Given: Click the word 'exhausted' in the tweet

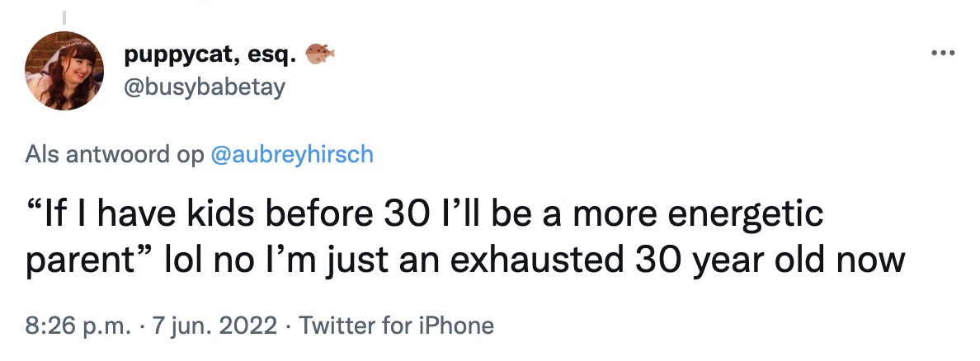Looking at the screenshot, I should click(537, 259).
